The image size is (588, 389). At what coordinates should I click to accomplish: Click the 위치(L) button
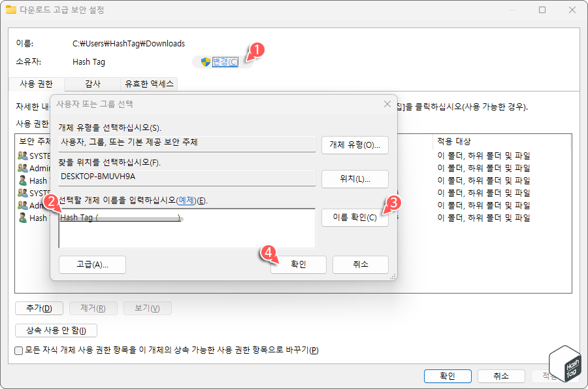click(x=355, y=178)
